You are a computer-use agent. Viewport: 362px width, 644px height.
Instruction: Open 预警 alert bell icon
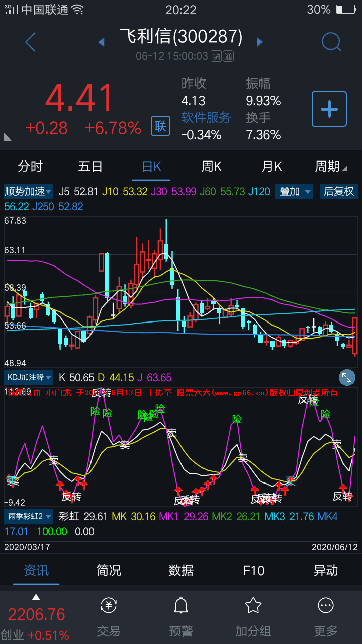pos(181,606)
